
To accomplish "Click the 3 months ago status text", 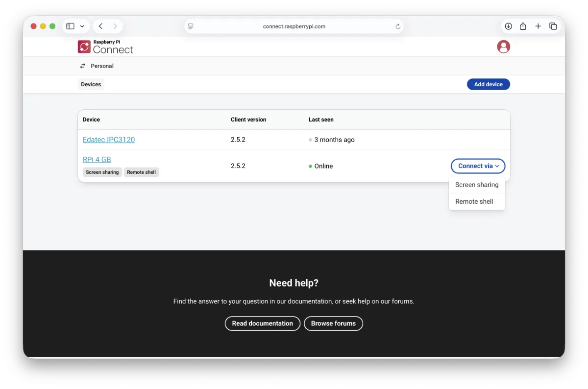I will [x=334, y=140].
